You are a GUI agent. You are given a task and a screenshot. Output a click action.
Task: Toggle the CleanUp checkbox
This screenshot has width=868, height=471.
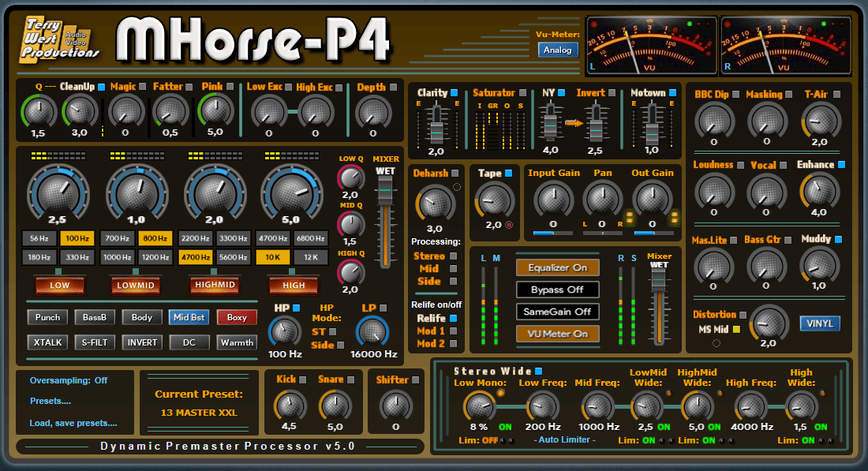101,87
